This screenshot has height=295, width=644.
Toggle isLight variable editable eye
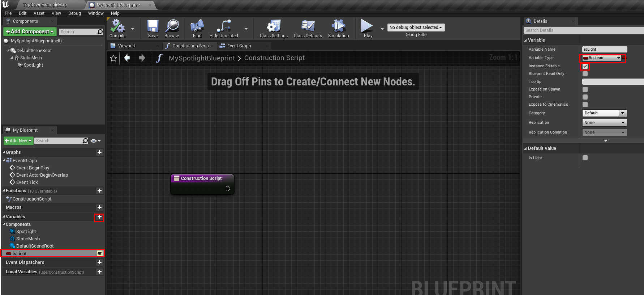coord(99,253)
